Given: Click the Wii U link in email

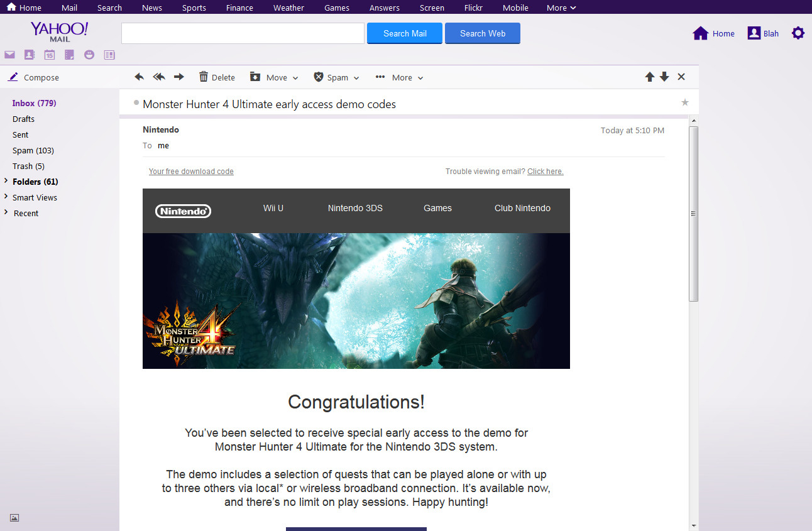Looking at the screenshot, I should [x=273, y=208].
